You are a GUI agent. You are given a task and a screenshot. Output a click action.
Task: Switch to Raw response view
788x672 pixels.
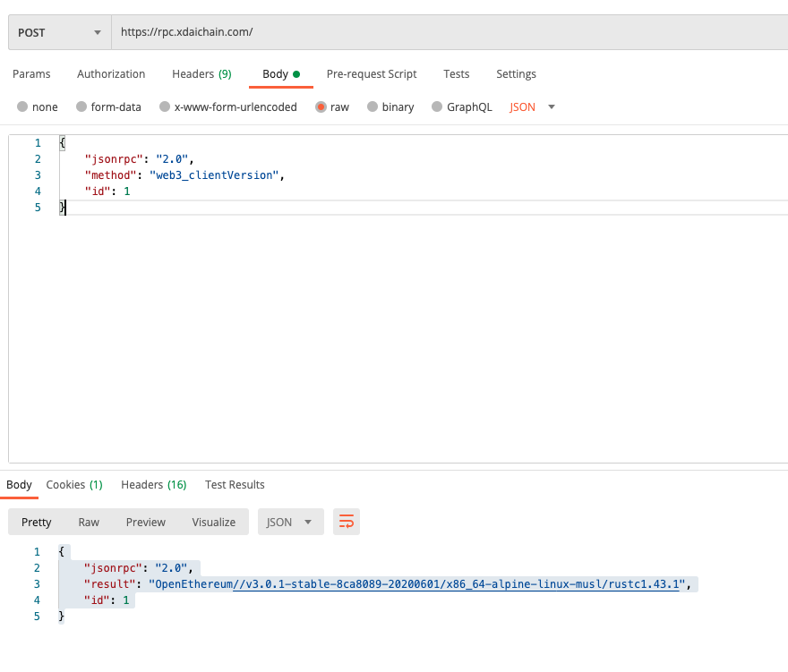point(89,522)
